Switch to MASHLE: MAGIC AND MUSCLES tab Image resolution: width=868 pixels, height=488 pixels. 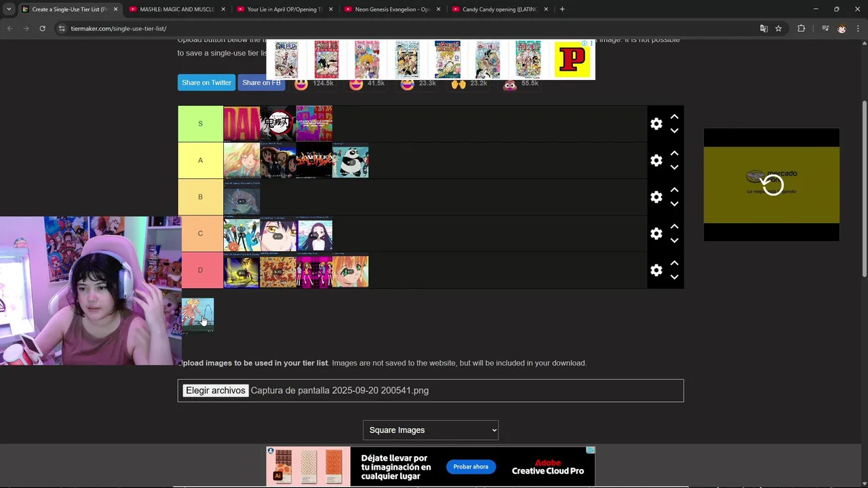(176, 9)
